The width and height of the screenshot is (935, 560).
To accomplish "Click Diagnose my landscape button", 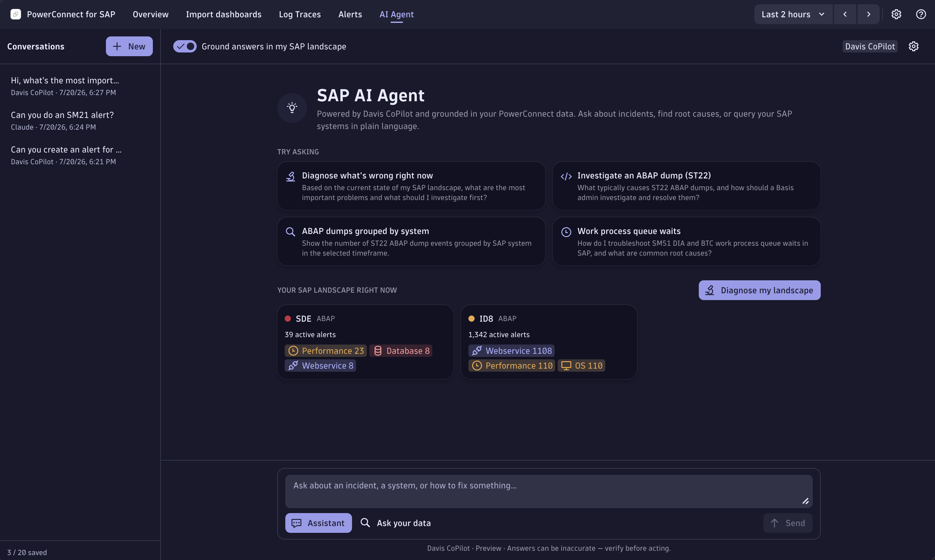I will click(760, 290).
